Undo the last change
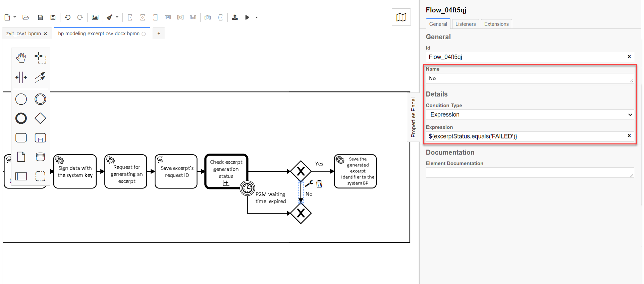Image resolution: width=644 pixels, height=284 pixels. [x=68, y=17]
